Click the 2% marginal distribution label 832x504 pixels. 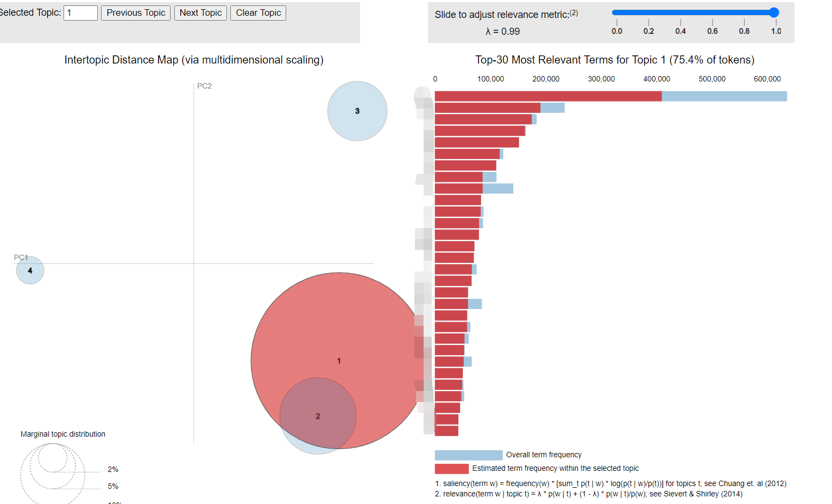113,469
